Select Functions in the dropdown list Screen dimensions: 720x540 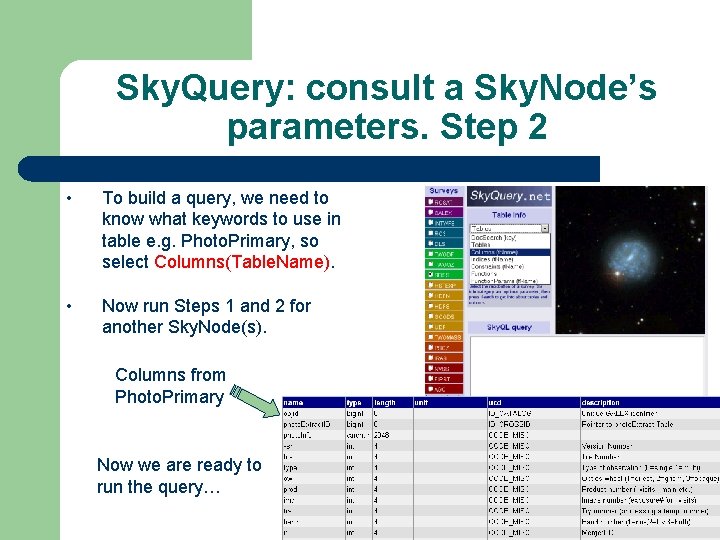click(x=510, y=274)
